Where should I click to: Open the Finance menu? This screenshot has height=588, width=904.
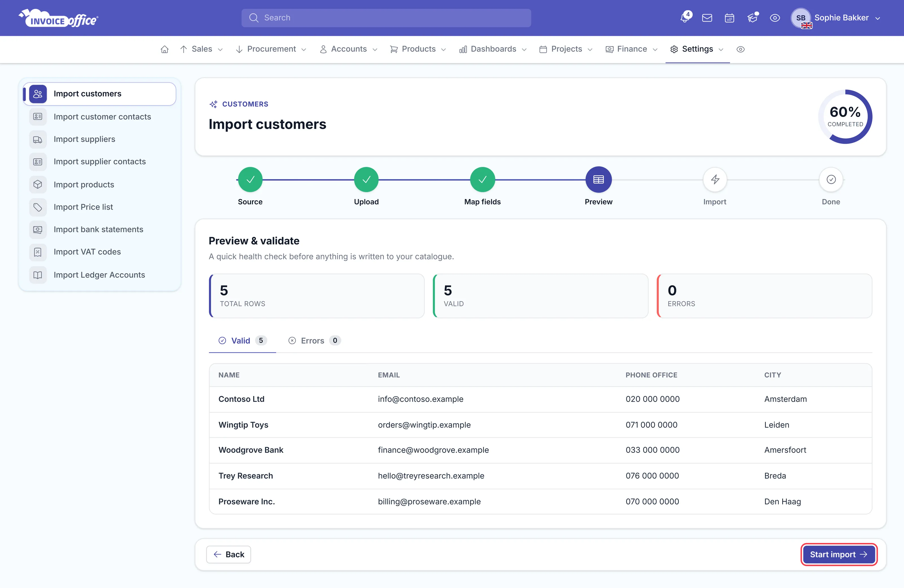coord(631,49)
